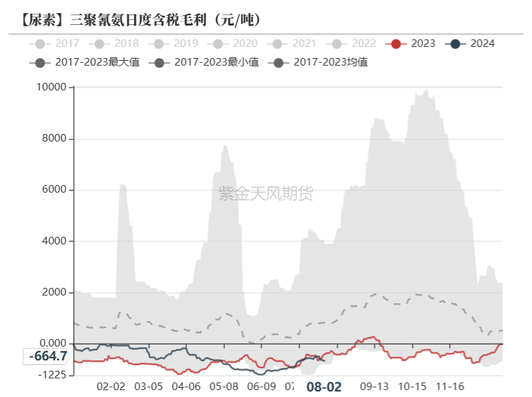Viewport: 532px width, 397px height.
Task: Click the 03-05 x-axis date label
Action: (x=149, y=387)
